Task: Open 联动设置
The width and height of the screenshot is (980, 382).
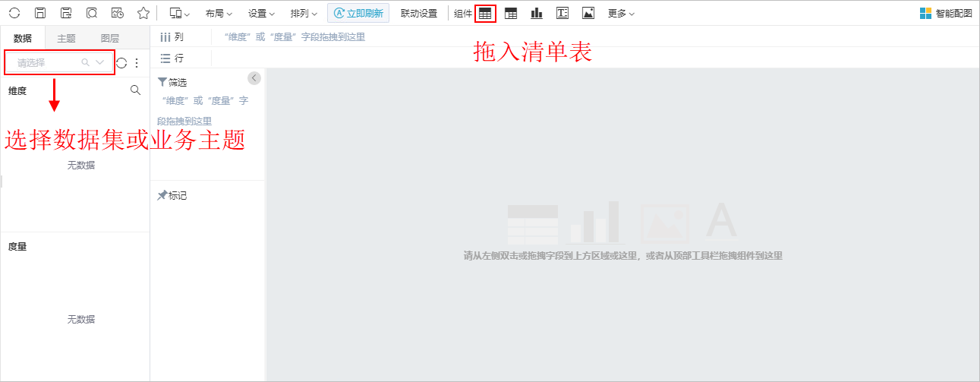Action: coord(419,13)
